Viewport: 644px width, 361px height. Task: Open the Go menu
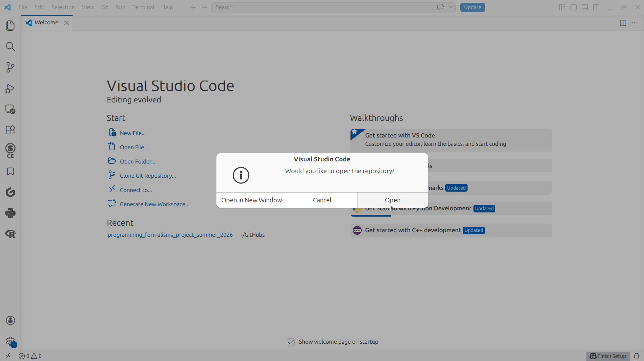pos(105,7)
